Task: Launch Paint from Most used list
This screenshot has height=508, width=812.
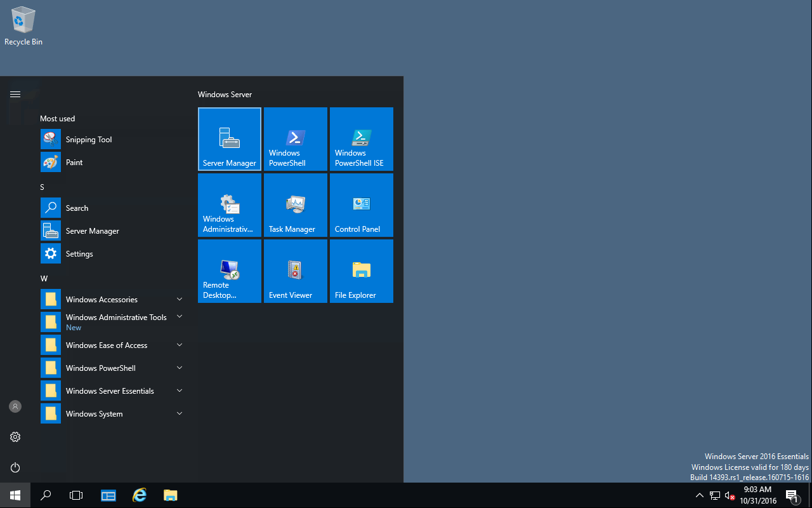Action: pyautogui.click(x=112, y=163)
